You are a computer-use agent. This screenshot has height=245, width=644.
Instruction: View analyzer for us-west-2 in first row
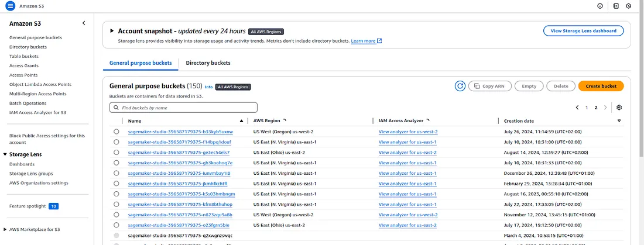click(408, 132)
